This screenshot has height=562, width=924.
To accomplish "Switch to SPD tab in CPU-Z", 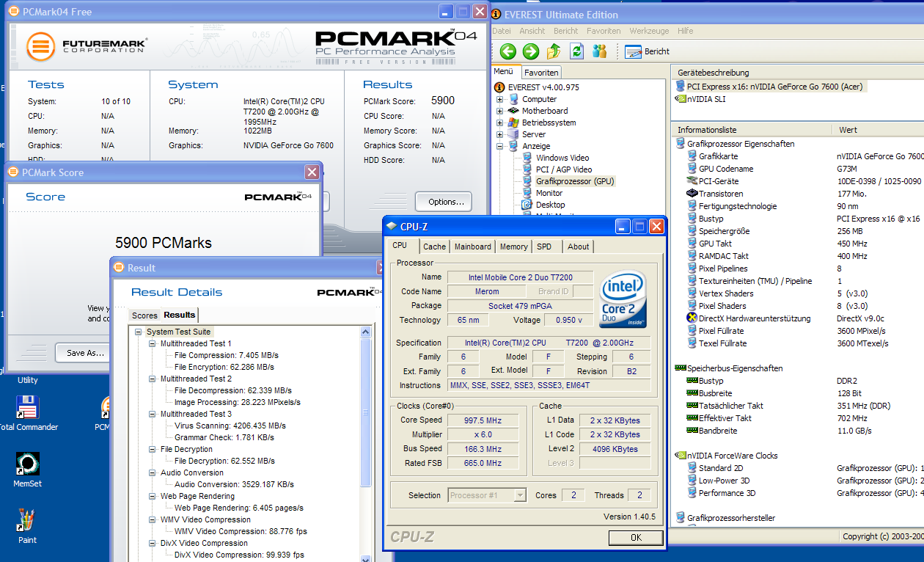I will (x=543, y=247).
